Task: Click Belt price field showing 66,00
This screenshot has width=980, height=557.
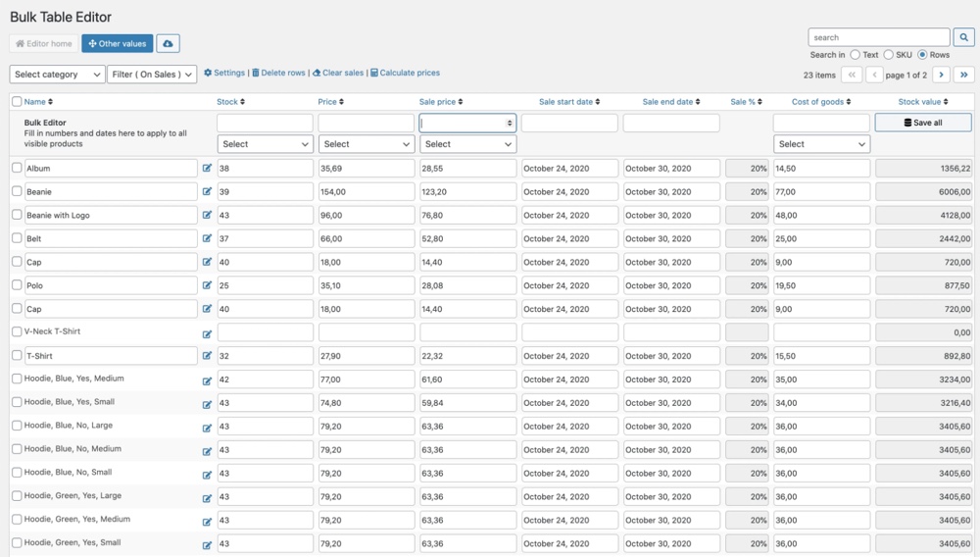Action: click(367, 239)
